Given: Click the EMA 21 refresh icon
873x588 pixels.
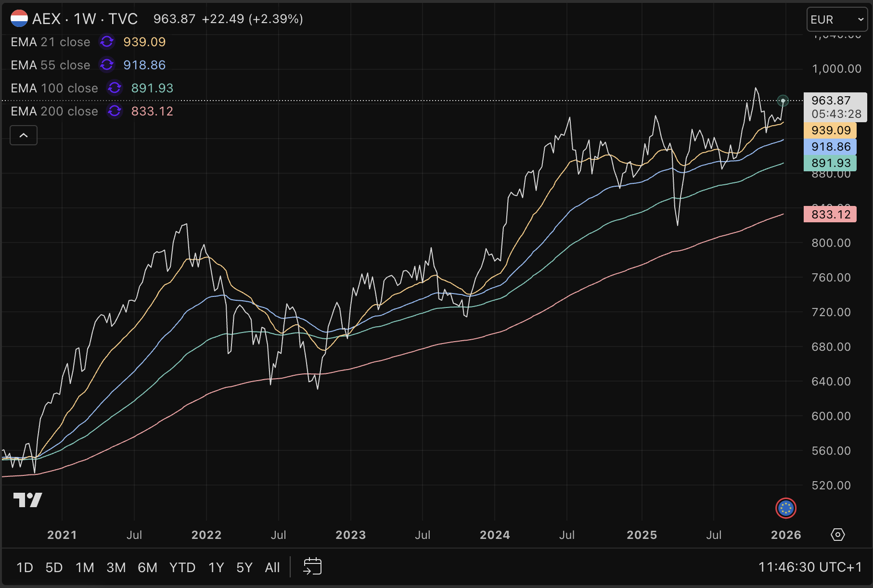Looking at the screenshot, I should (107, 42).
